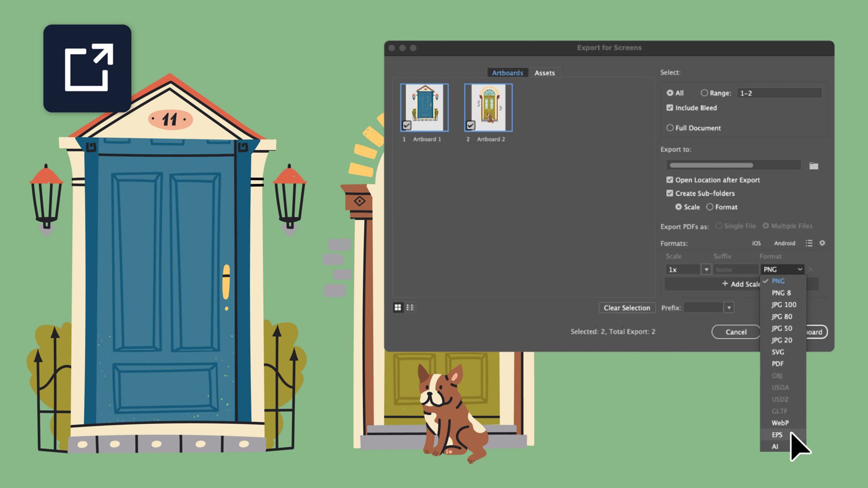Image resolution: width=868 pixels, height=488 pixels.
Task: Toggle the Include Bleed checkbox
Action: click(668, 107)
